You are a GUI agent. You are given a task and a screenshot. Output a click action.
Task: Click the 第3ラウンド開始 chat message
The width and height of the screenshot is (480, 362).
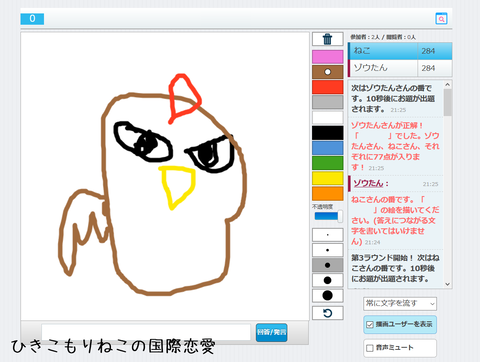click(x=395, y=268)
